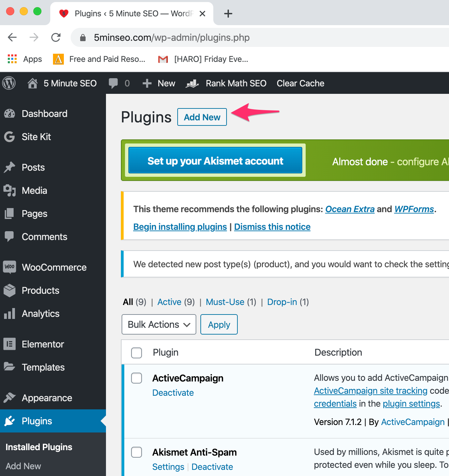Image resolution: width=449 pixels, height=476 pixels.
Task: Click the Apply button
Action: tap(219, 324)
